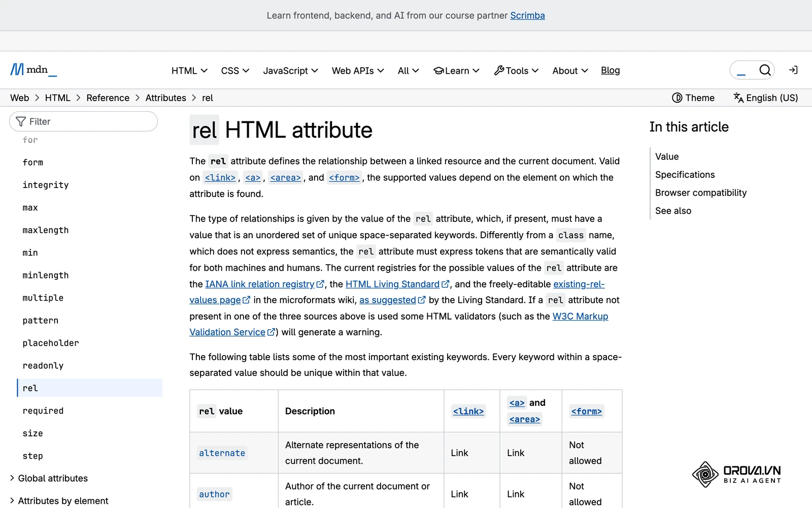
Task: Open the <form> element link in intro
Action: (x=344, y=177)
